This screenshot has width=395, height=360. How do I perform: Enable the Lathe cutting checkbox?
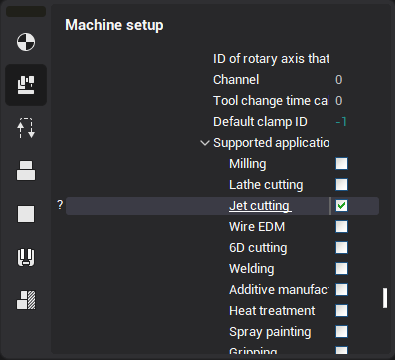341,185
